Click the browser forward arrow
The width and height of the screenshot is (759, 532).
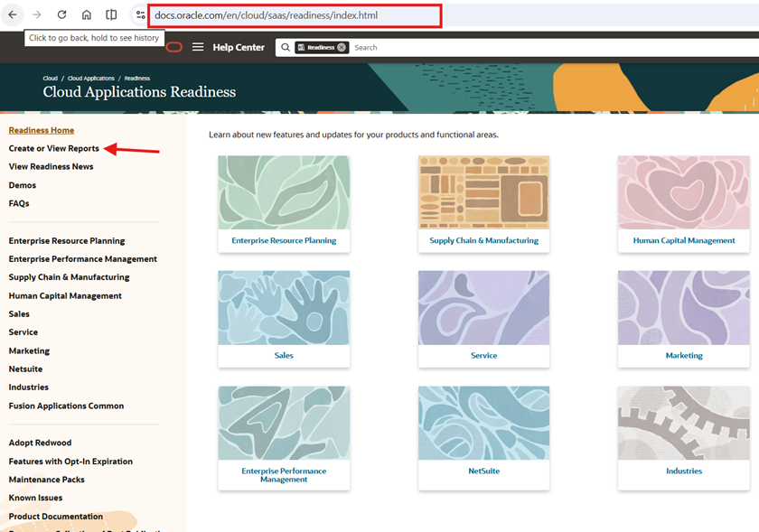pyautogui.click(x=35, y=14)
